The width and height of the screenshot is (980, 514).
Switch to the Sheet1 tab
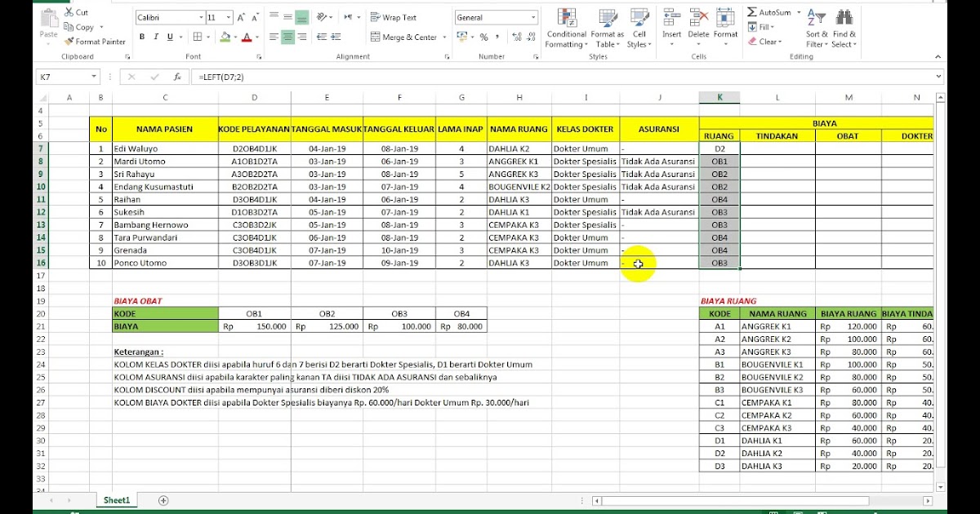[x=117, y=499]
